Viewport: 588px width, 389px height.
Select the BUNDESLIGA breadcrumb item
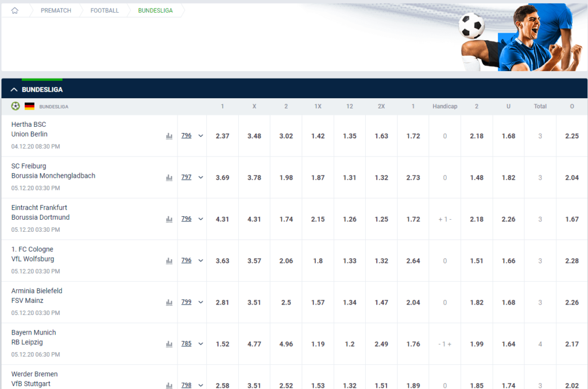(155, 10)
